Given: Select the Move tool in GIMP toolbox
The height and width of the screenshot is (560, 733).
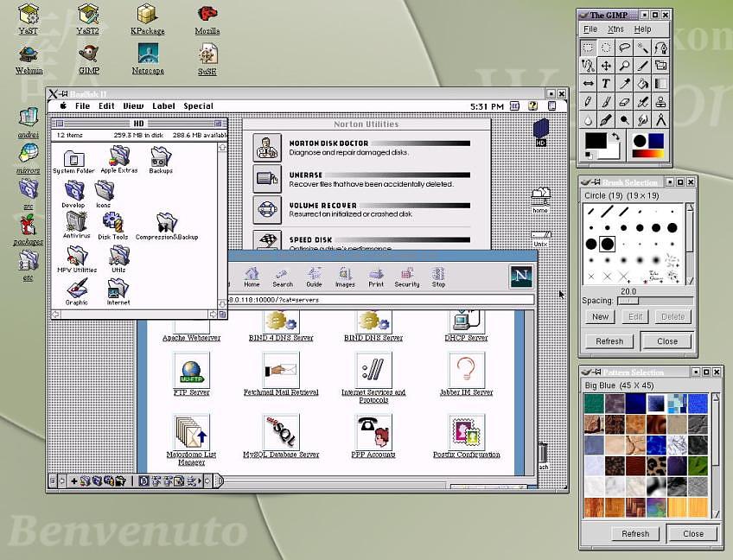Looking at the screenshot, I should pos(606,66).
